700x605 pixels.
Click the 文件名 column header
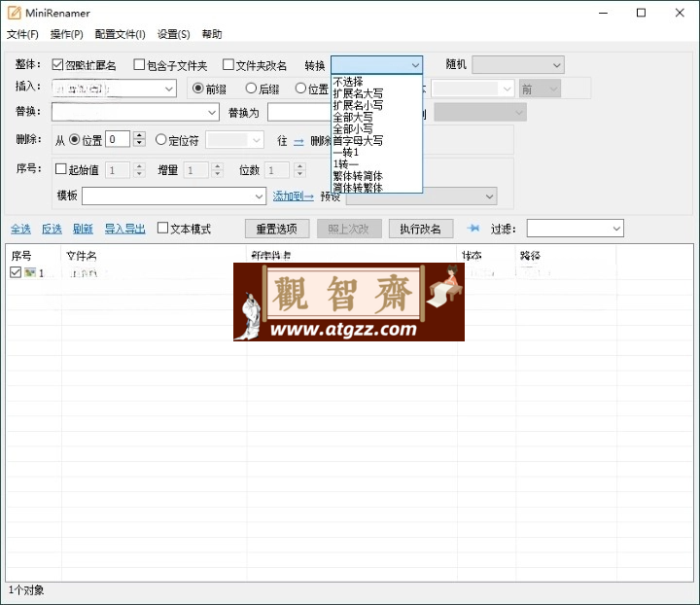coord(154,256)
